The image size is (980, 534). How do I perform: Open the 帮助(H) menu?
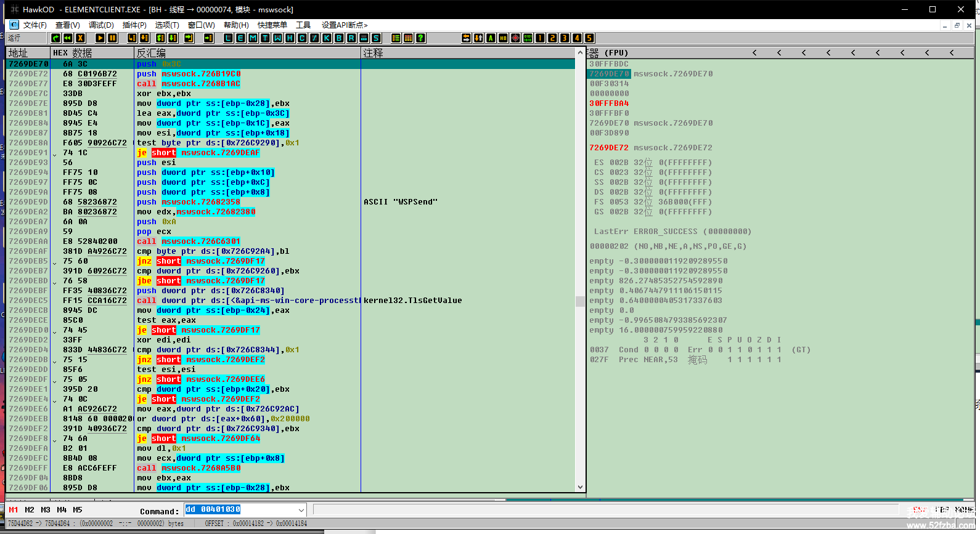pos(236,25)
